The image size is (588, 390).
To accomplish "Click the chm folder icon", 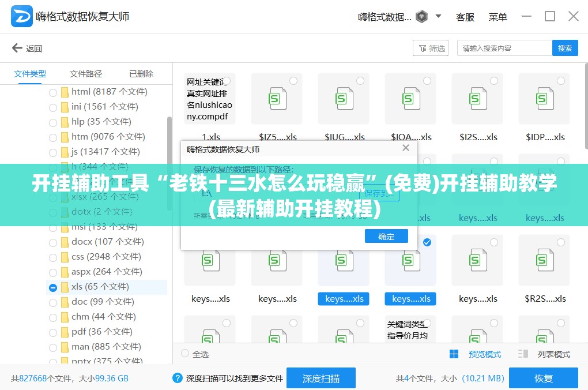I will point(65,317).
